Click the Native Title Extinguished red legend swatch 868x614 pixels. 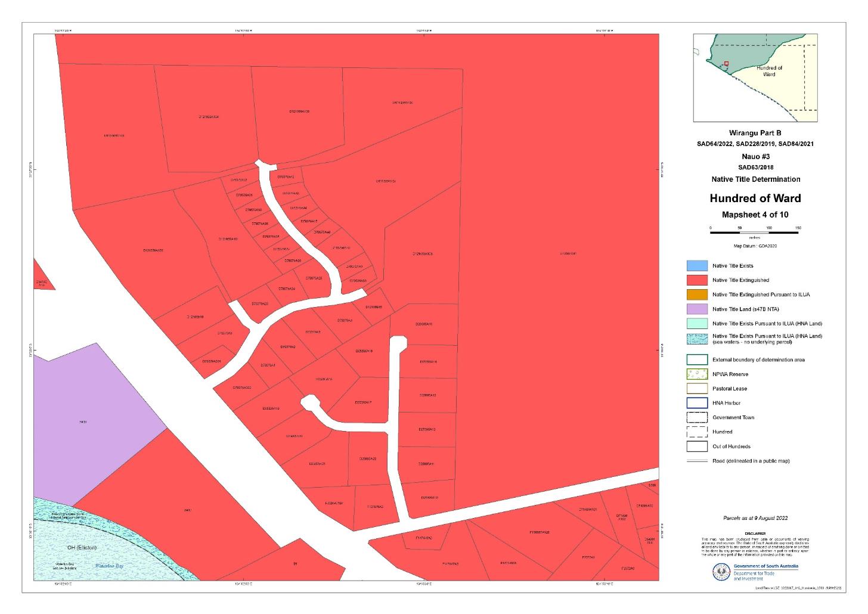pyautogui.click(x=697, y=280)
